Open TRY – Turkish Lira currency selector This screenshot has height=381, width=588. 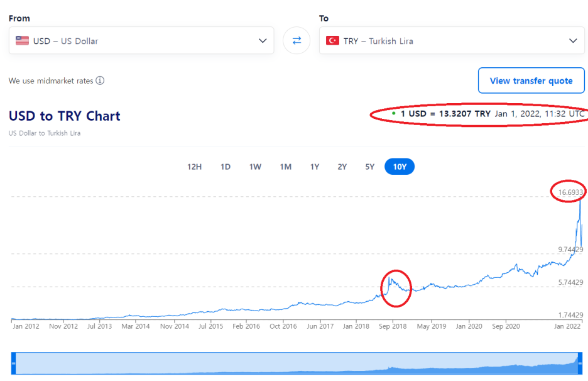pyautogui.click(x=452, y=40)
